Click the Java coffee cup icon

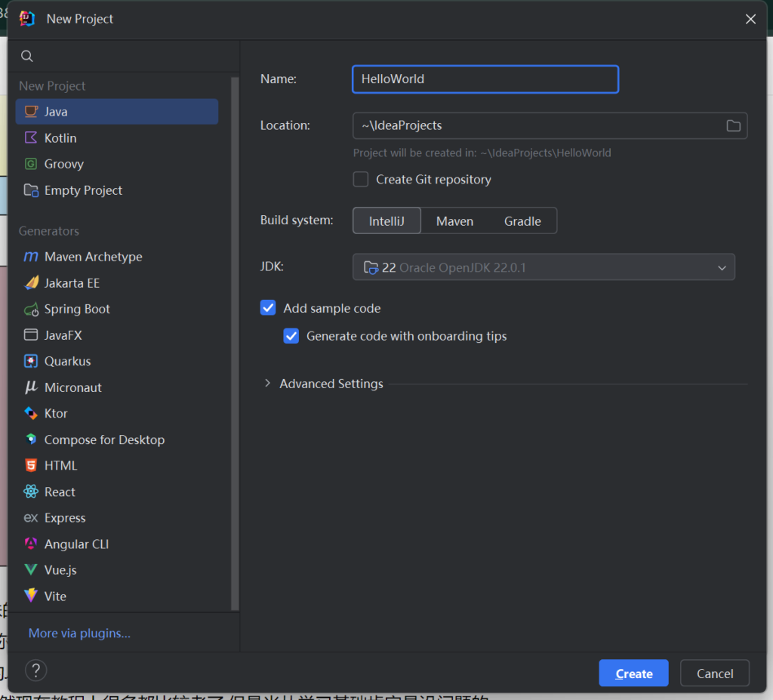[31, 112]
